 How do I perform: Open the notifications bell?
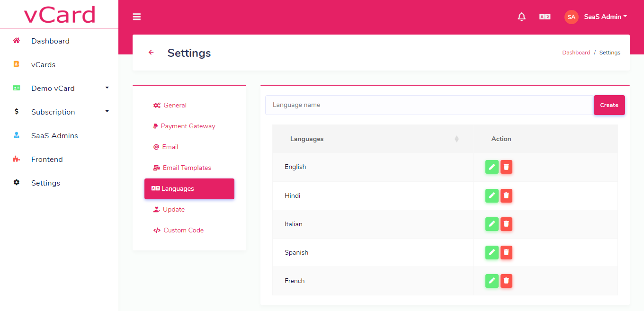(x=521, y=17)
